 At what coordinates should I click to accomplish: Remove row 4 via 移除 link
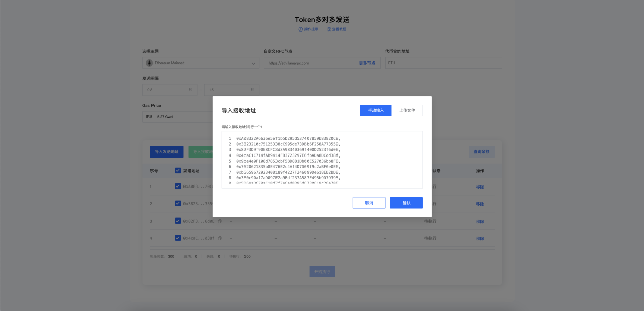(x=480, y=238)
